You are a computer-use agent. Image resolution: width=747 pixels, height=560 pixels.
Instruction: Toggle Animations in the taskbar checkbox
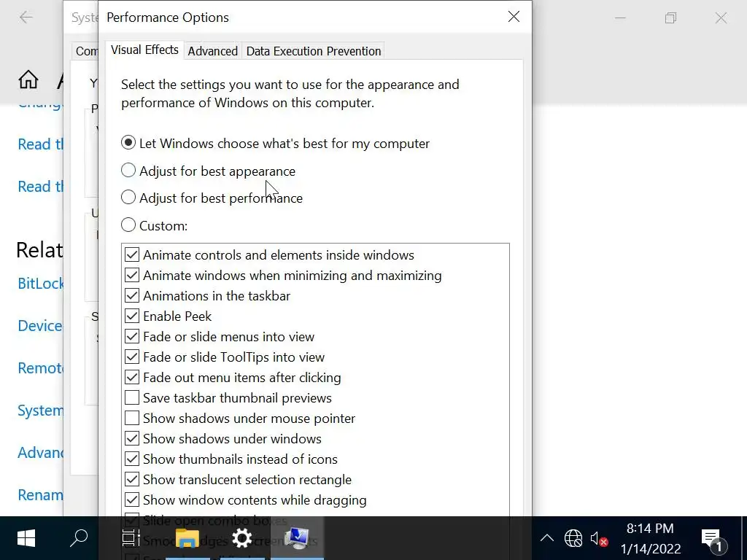pos(207,296)
